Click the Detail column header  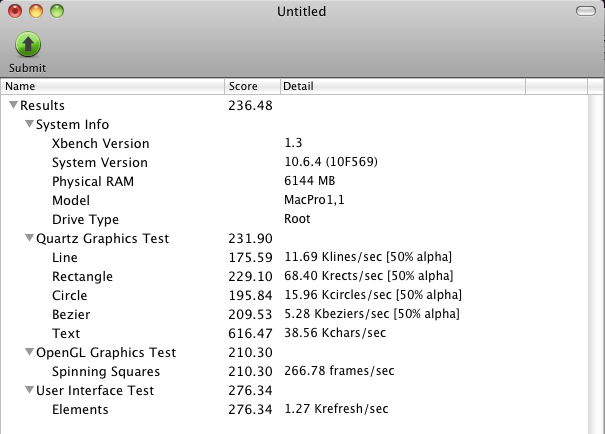coord(403,86)
